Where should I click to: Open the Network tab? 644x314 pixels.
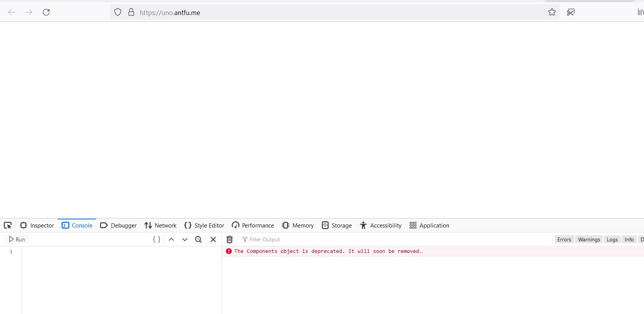161,225
